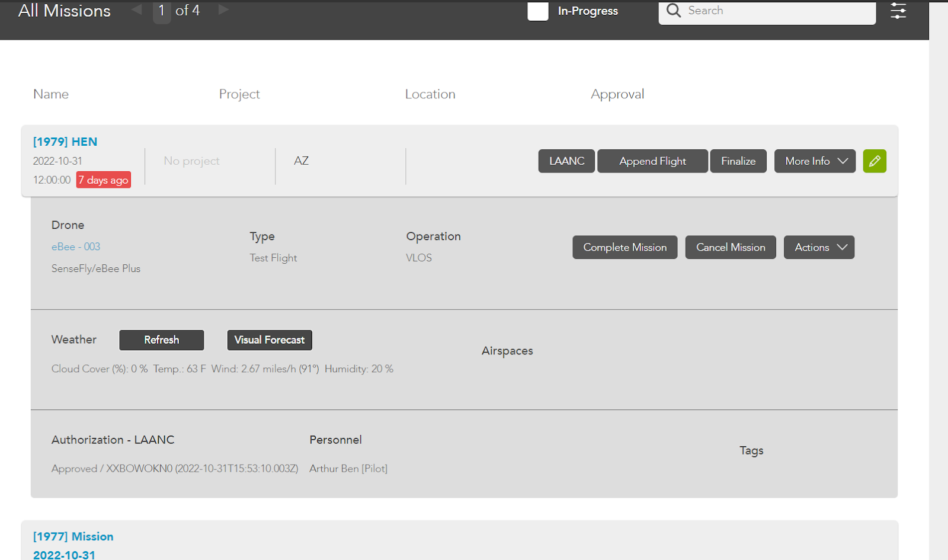Click the 'SenseFly/eBee Plus' model text
This screenshot has height=560, width=948.
(96, 268)
